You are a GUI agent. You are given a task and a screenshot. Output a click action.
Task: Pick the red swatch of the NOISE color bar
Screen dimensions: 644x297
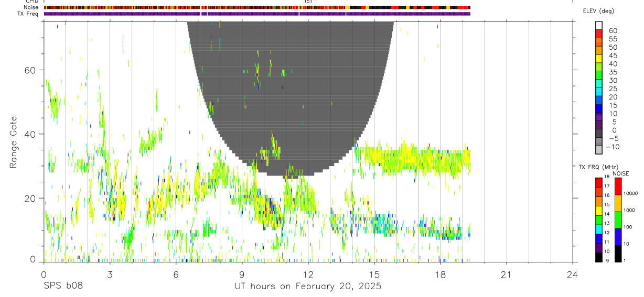coord(618,186)
